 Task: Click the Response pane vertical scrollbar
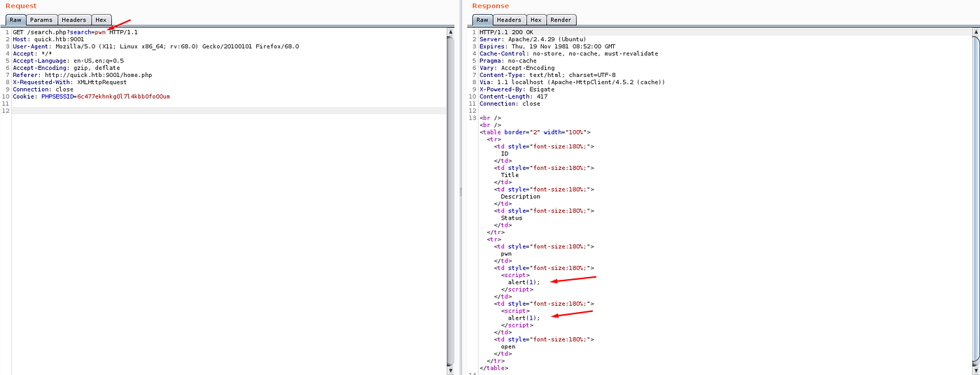(974, 201)
